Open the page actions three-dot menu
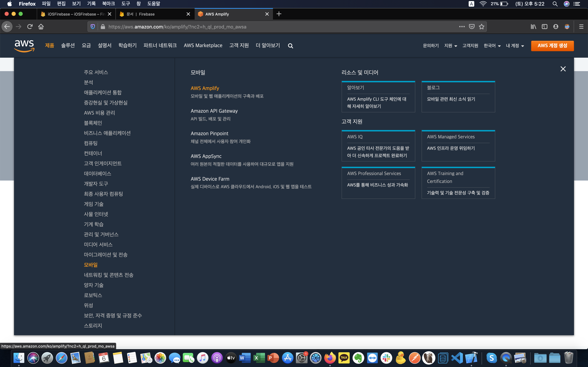 [x=462, y=27]
